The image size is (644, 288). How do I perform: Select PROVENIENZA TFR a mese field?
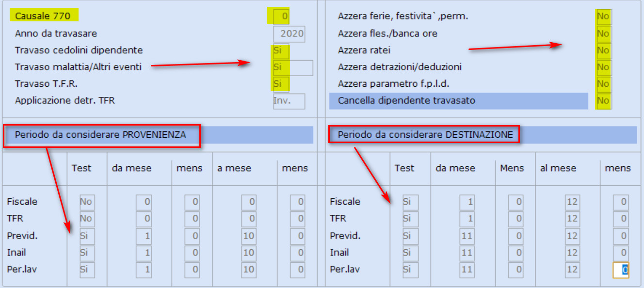pos(249,219)
